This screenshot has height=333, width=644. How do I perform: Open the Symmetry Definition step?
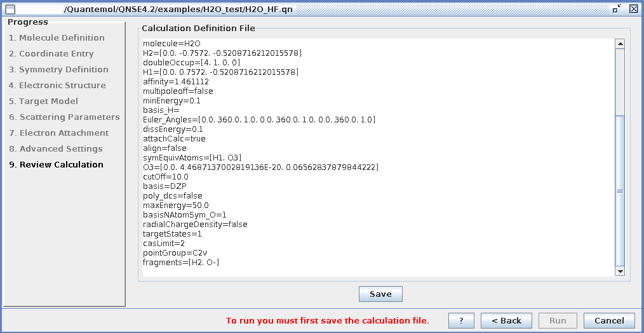click(x=58, y=70)
